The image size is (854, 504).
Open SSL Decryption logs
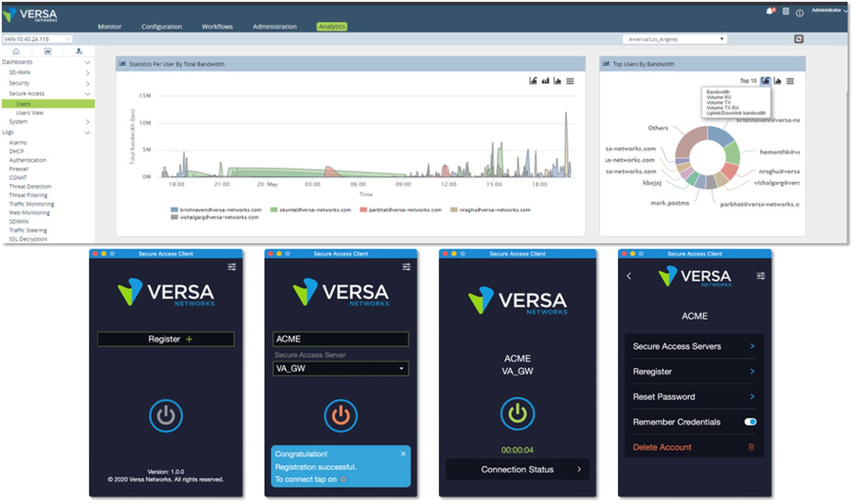(28, 239)
